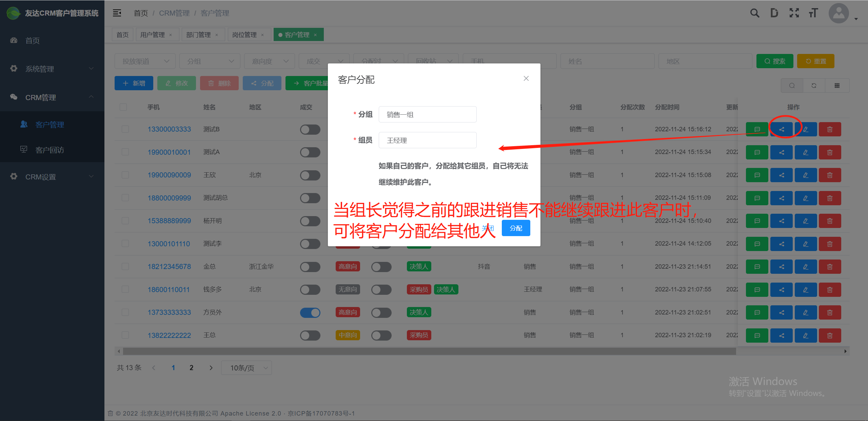868x421 pixels.
Task: Toggle 成交 switch for 18600110011
Action: 310,290
